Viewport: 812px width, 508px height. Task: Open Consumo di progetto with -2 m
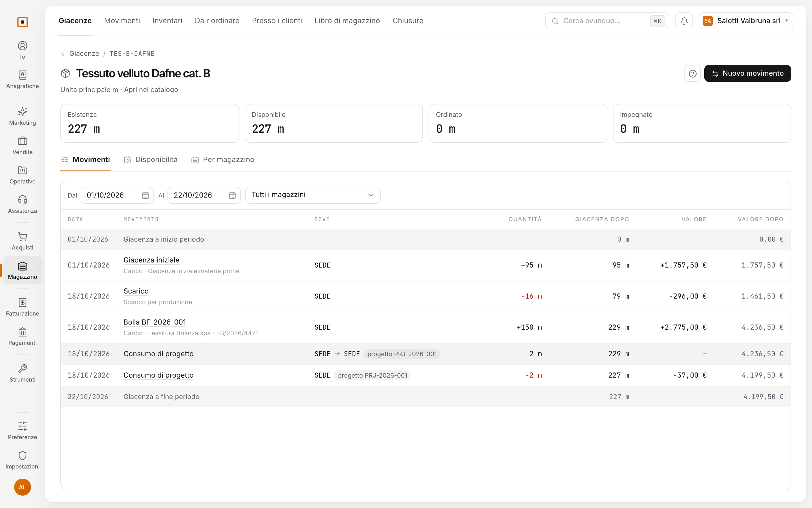(x=158, y=375)
